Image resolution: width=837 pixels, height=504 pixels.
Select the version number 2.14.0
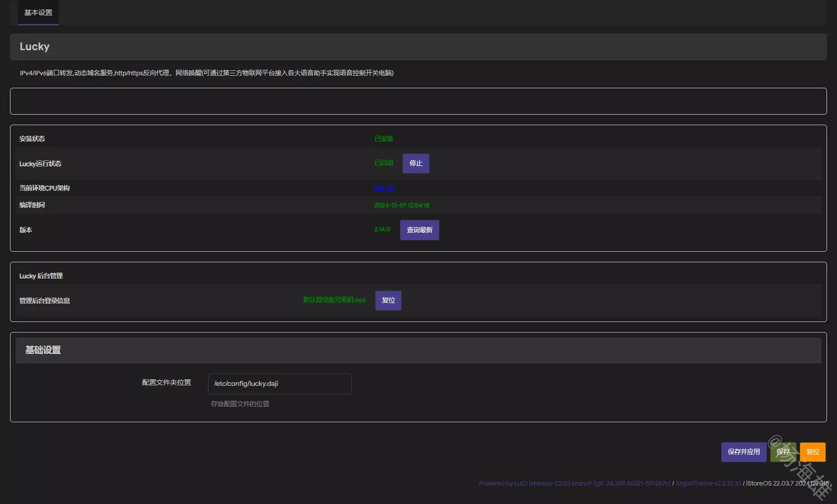point(382,229)
